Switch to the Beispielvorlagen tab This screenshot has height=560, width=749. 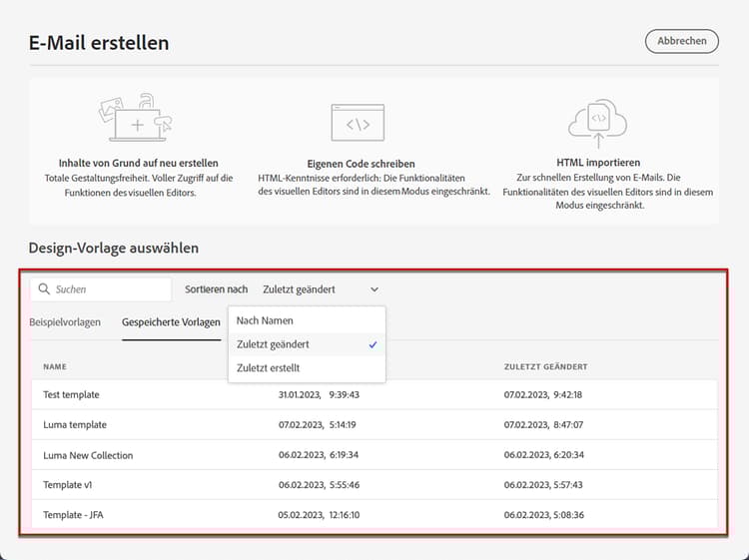click(65, 322)
